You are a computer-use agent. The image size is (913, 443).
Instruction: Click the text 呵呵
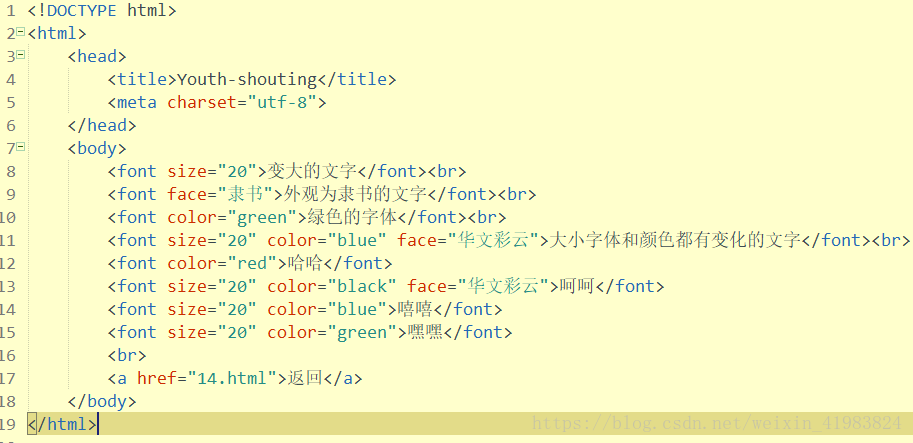pyautogui.click(x=578, y=286)
